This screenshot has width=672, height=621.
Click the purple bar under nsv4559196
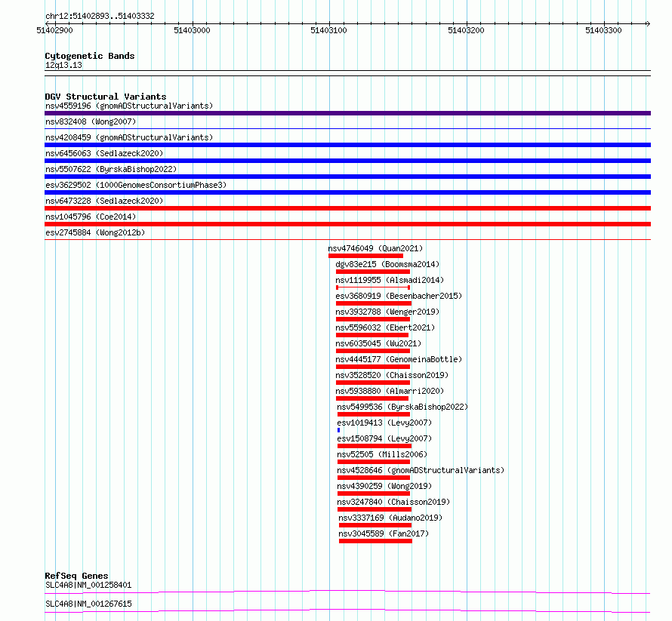coord(347,113)
